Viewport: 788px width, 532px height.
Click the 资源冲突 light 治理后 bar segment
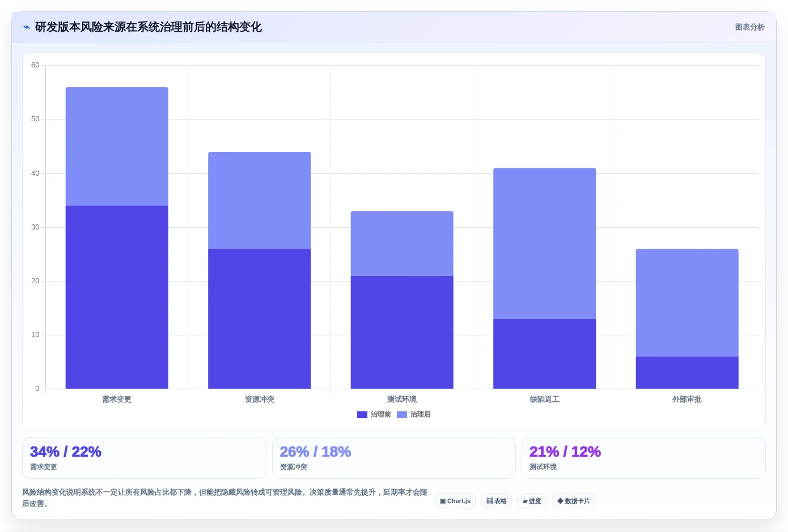point(259,200)
